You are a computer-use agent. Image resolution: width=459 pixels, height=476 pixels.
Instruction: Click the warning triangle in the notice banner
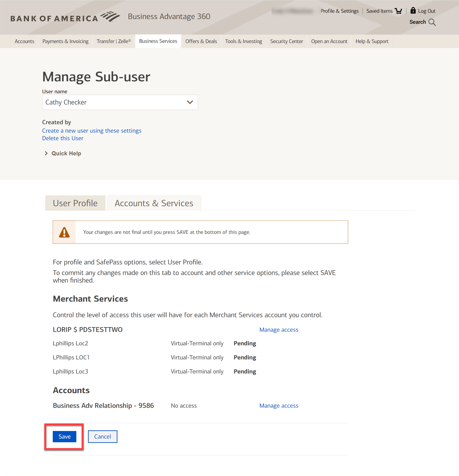(x=64, y=232)
